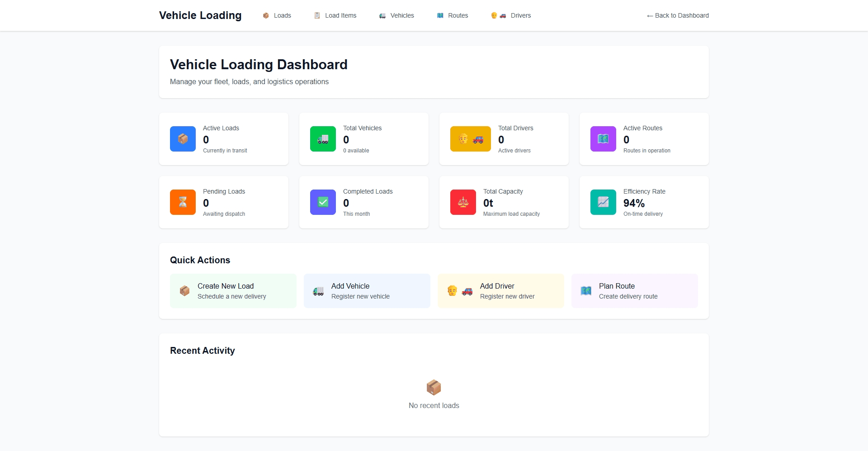The height and width of the screenshot is (451, 868).
Task: Click the green Total Vehicles truck icon
Action: 323,139
